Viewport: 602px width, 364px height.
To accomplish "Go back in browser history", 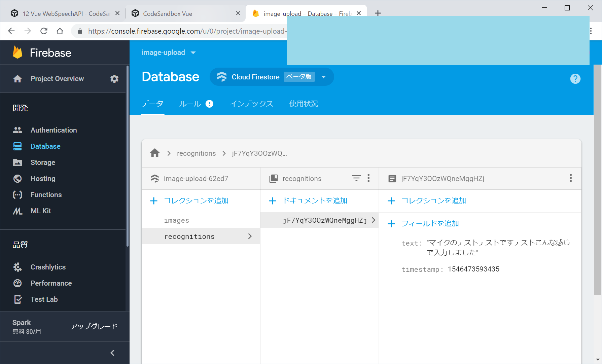I will [x=11, y=31].
